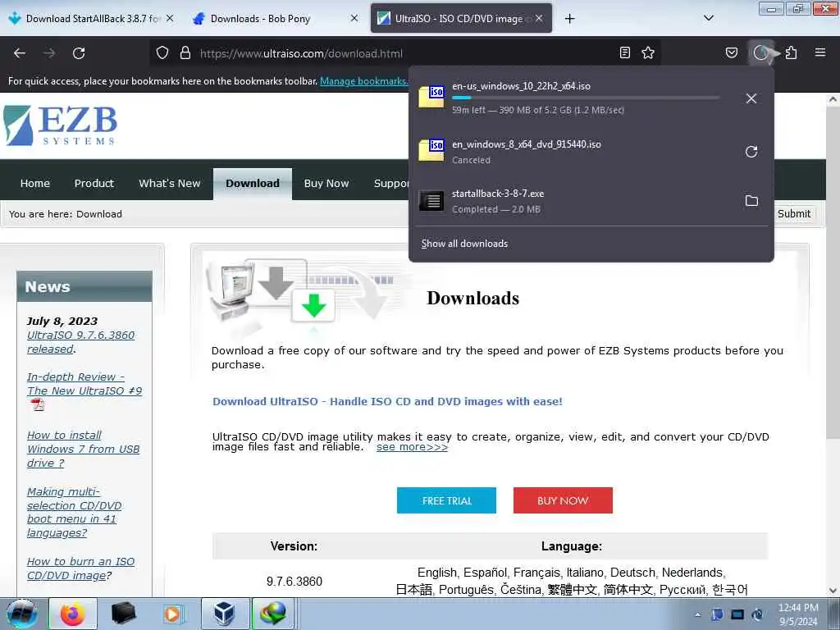
Task: Open the Product navigation item
Action: pos(94,184)
